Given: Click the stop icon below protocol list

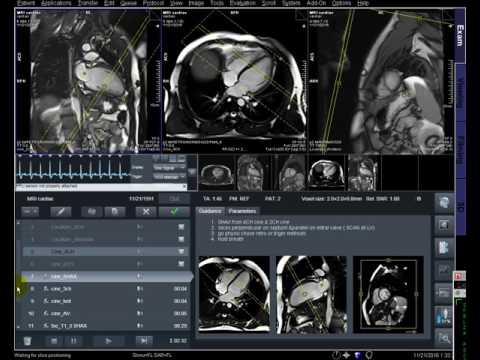Looking at the screenshot, I should click(x=54, y=341).
